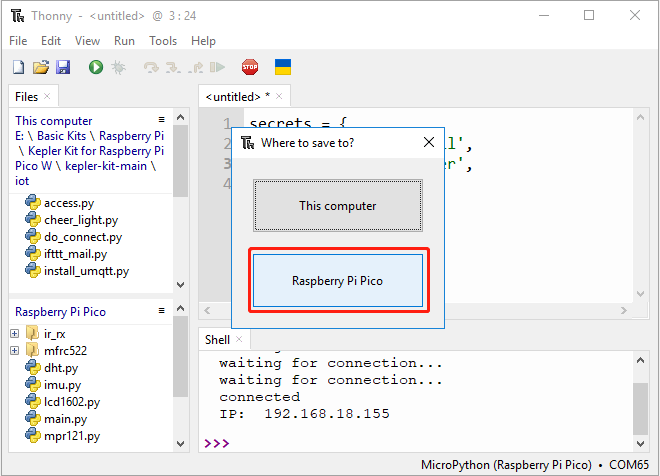Click the red Stop icon
The width and height of the screenshot is (660, 476).
pos(250,67)
